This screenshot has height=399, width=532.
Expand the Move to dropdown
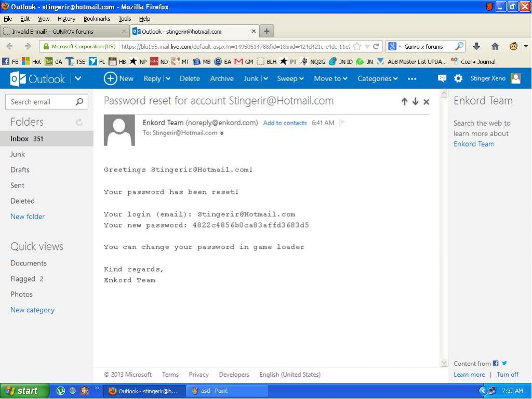coord(330,78)
